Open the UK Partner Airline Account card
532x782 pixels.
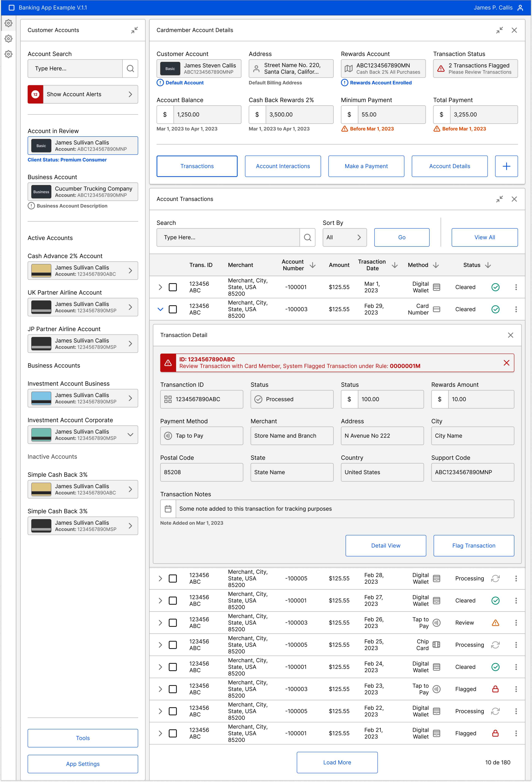click(x=83, y=307)
